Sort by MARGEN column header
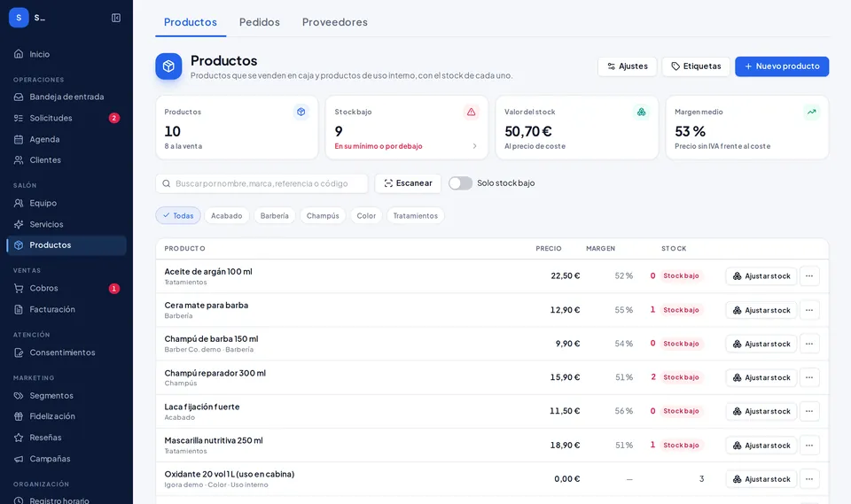This screenshot has height=504, width=851. pos(600,249)
